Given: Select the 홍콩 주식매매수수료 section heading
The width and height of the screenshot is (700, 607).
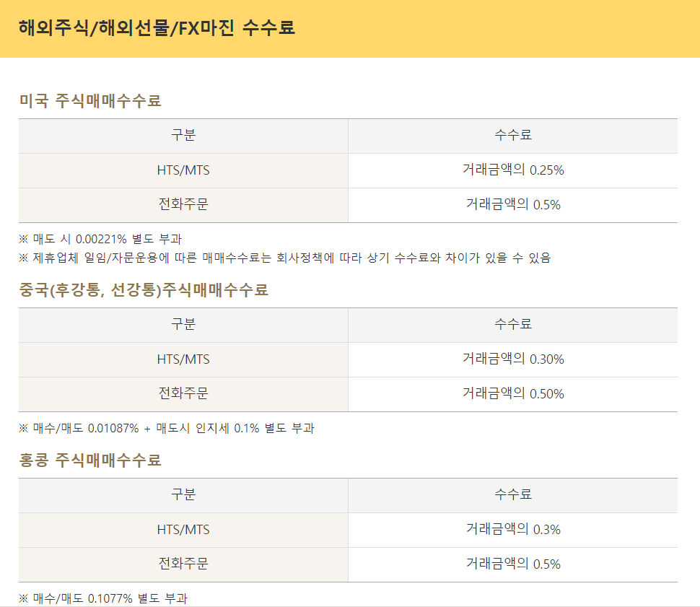Looking at the screenshot, I should 90,460.
